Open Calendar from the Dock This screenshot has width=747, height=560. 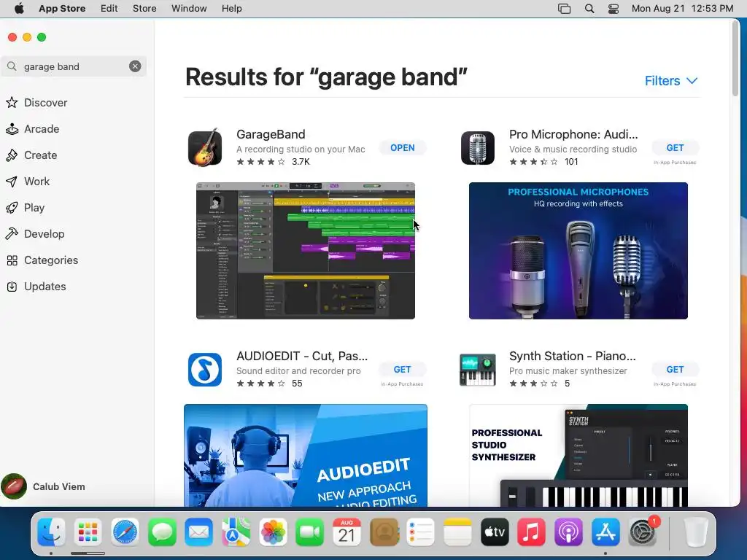coord(347,532)
